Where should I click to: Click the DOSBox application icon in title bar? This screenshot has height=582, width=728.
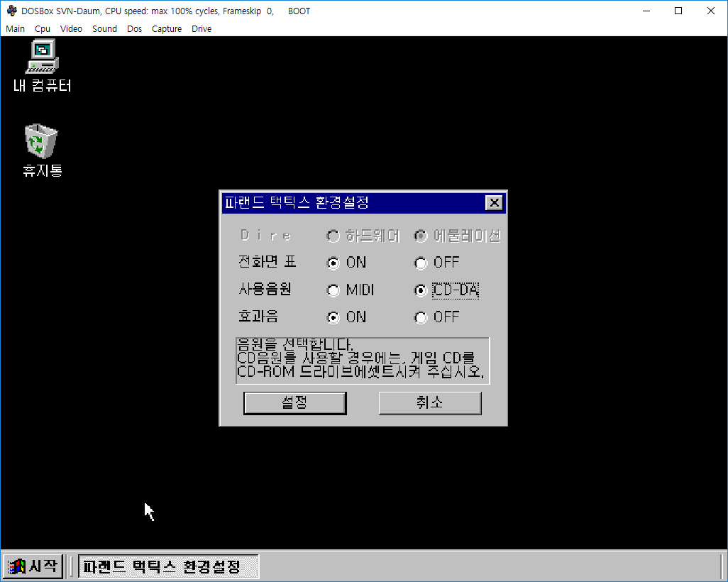tap(11, 11)
